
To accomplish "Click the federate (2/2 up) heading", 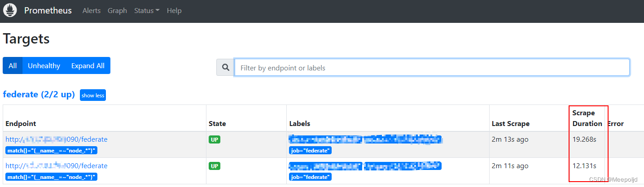I will click(39, 95).
